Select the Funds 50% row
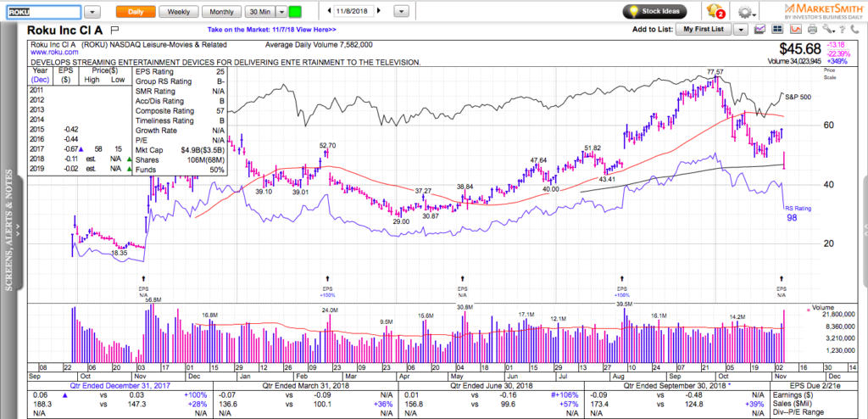This screenshot has height=419, width=868. 179,170
